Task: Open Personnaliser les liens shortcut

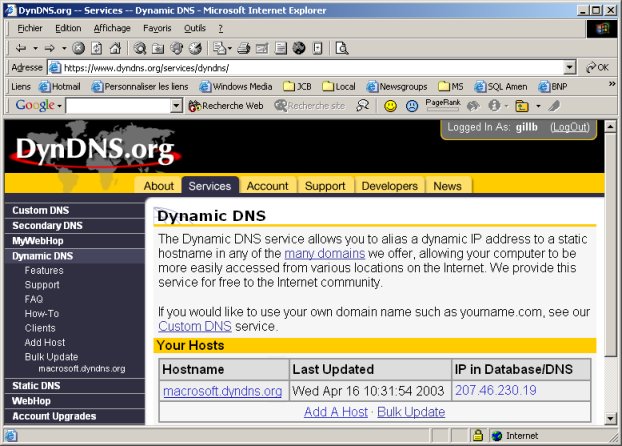Action: tap(140, 87)
